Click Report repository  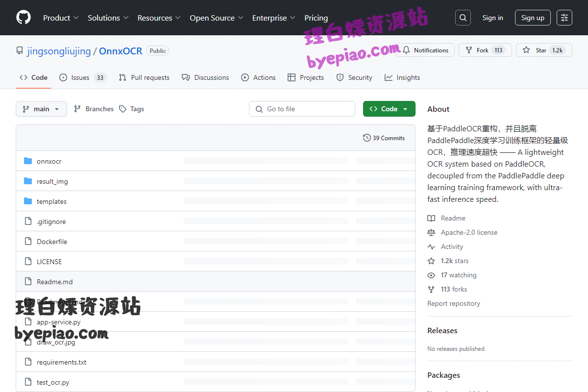tap(454, 303)
